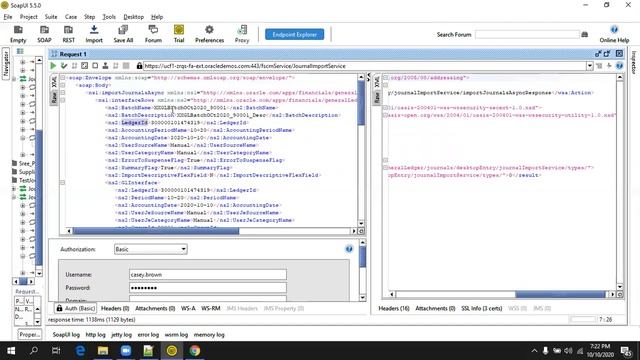Screen dimensions: 640x360
Task: Click the Proxy toolbar icon
Action: pos(242,34)
